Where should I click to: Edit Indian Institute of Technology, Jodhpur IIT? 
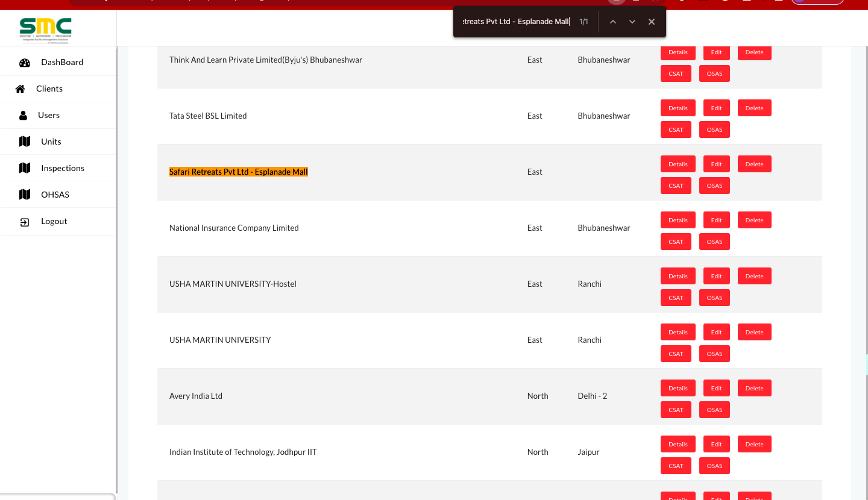[x=716, y=445]
